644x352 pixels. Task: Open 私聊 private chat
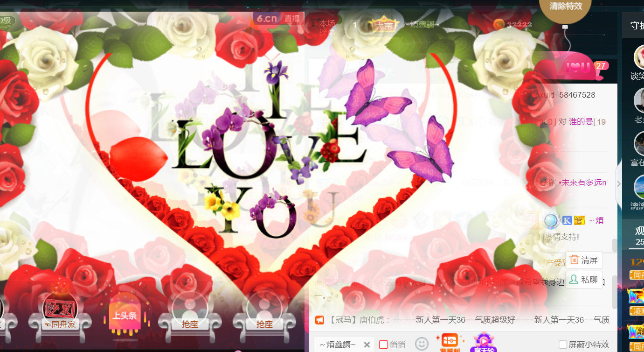[x=584, y=280]
